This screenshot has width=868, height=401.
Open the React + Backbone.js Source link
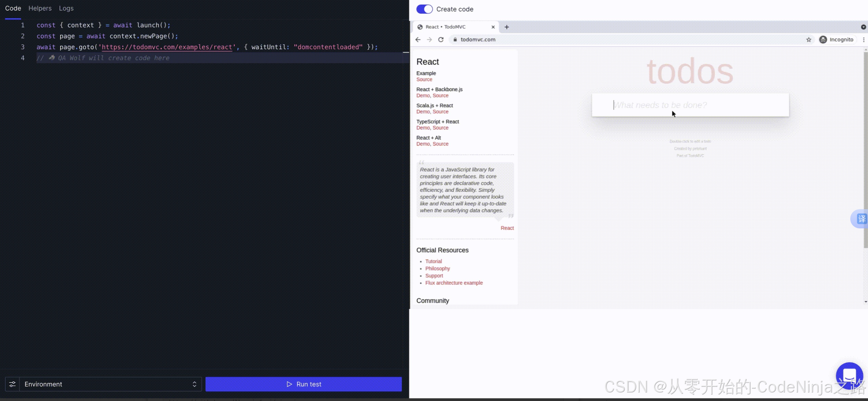tap(440, 96)
